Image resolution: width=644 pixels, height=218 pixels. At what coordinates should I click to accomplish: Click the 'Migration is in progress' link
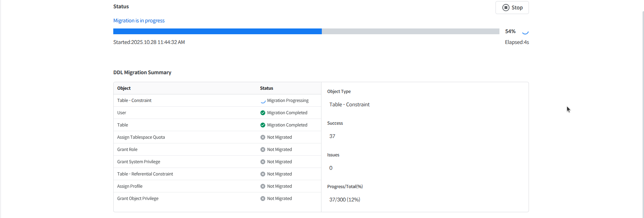(x=139, y=21)
